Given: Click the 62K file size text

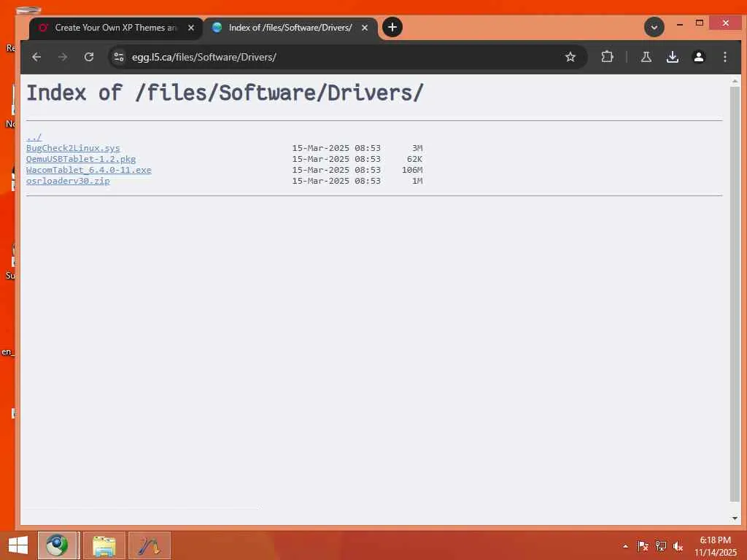Looking at the screenshot, I should click(x=414, y=159).
